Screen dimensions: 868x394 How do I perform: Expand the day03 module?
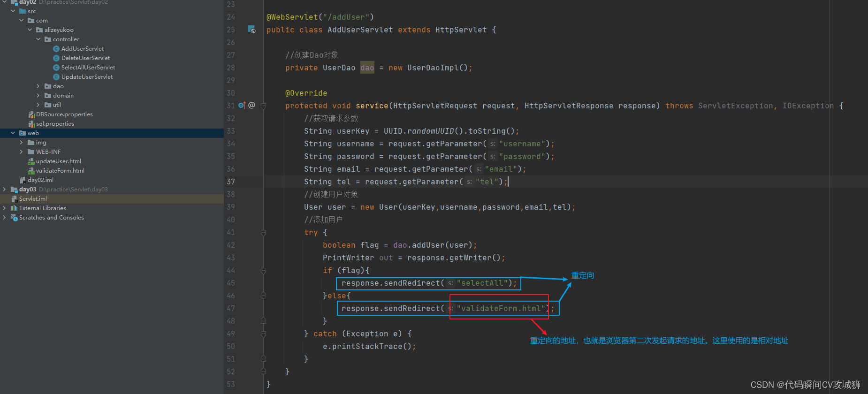click(x=5, y=189)
